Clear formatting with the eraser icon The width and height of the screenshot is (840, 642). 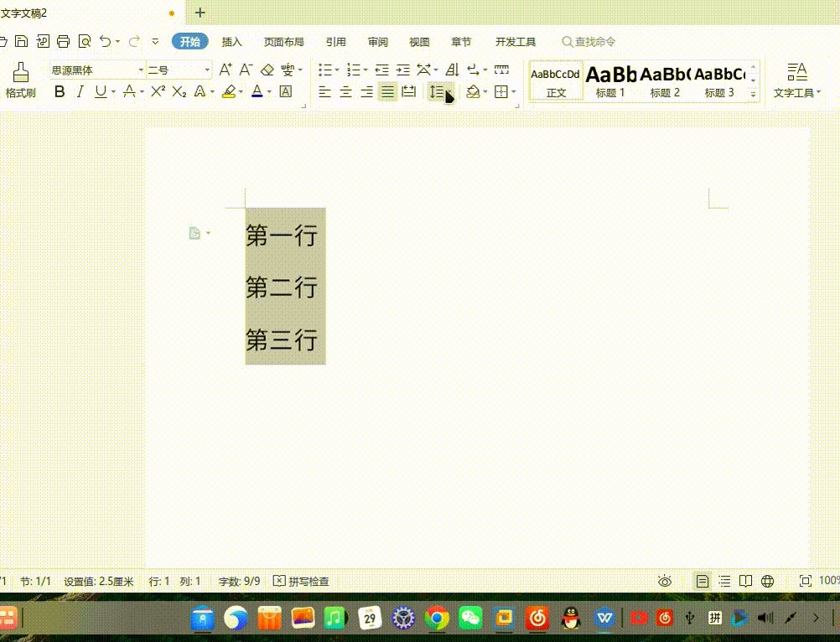point(267,70)
